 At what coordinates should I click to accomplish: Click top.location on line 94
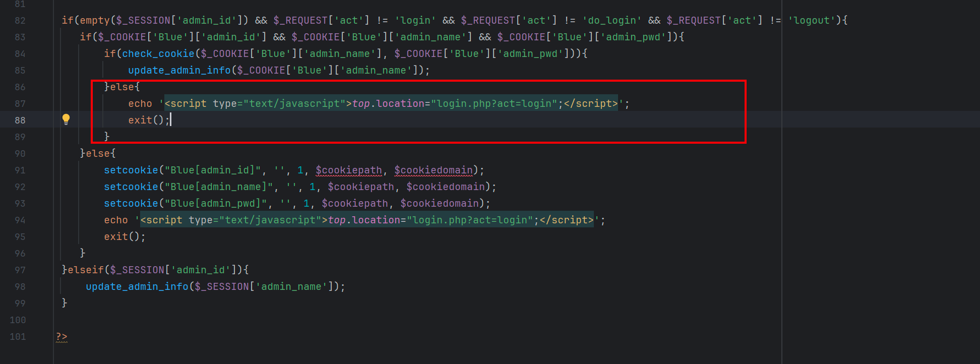click(x=364, y=220)
